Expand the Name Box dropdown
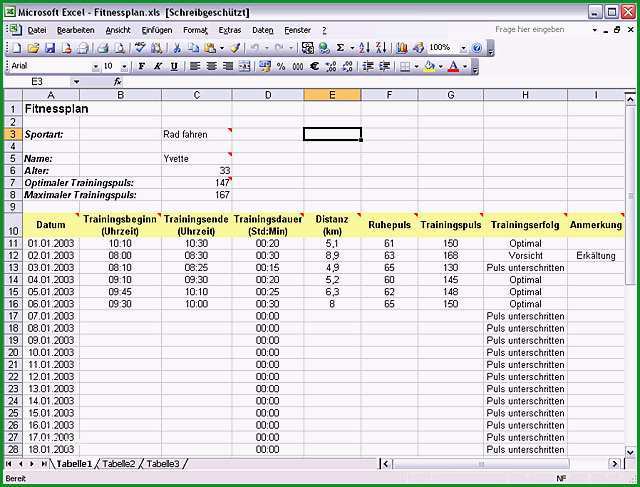 coord(76,82)
